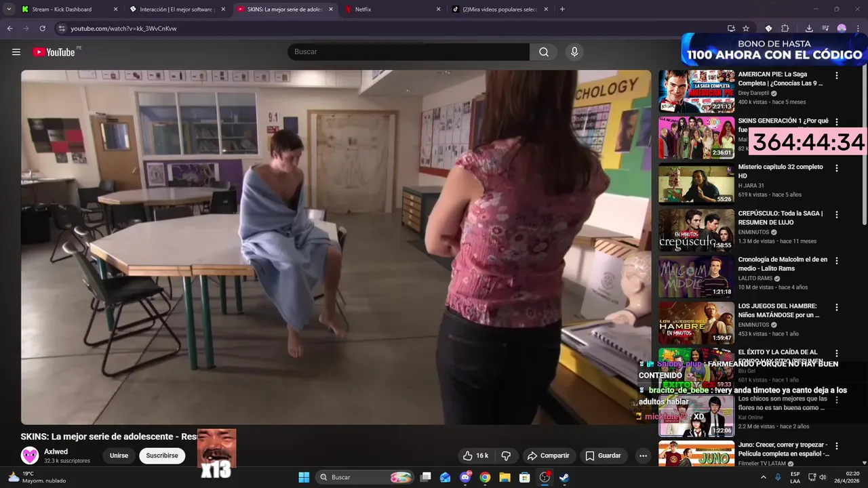This screenshot has height=488, width=868.
Task: Open LOS JUEGOS DEL HAMBRE thumbnail
Action: click(696, 323)
